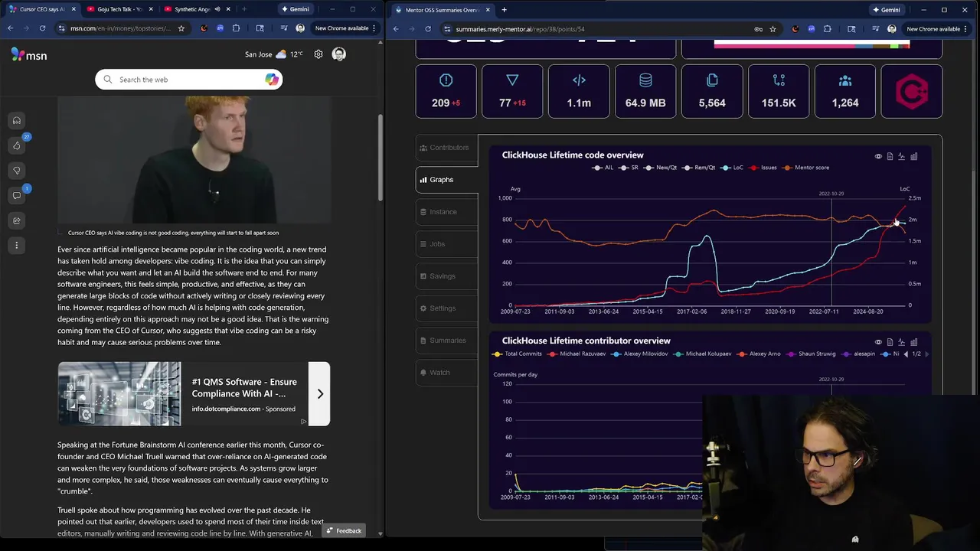This screenshot has height=551, width=980.
Task: Click the thumbs-up like icon in MSN sidebar
Action: (x=17, y=145)
